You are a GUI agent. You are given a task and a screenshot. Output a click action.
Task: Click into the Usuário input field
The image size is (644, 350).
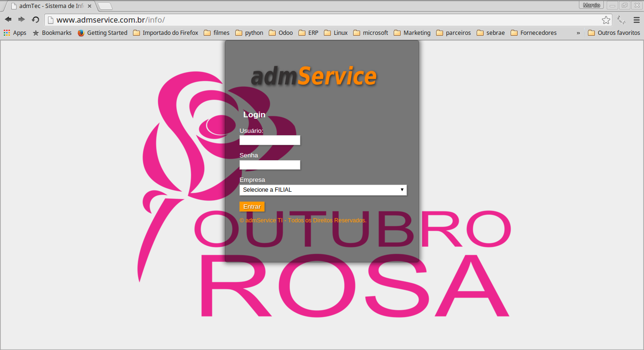pos(270,140)
